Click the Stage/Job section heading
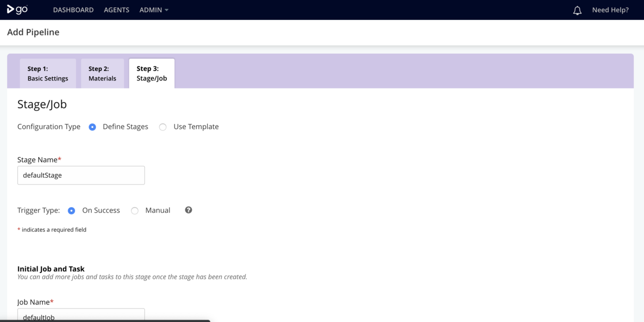Viewport: 644px width, 322px height. click(42, 104)
